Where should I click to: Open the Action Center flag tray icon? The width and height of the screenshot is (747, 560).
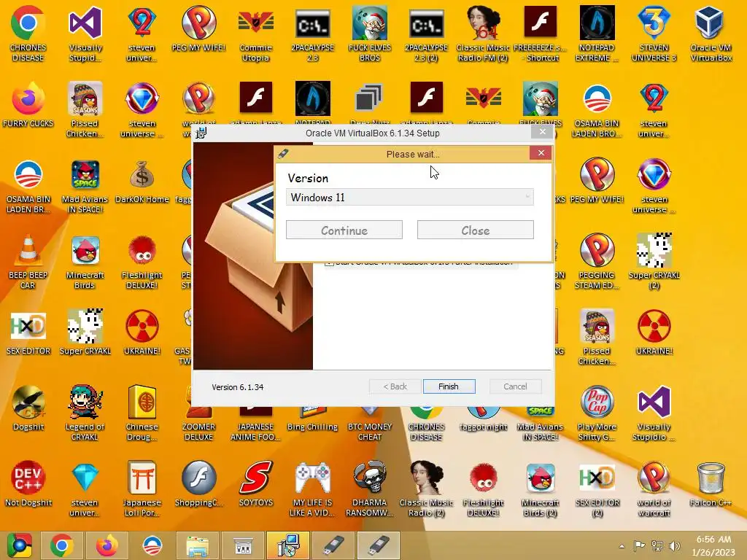point(639,545)
